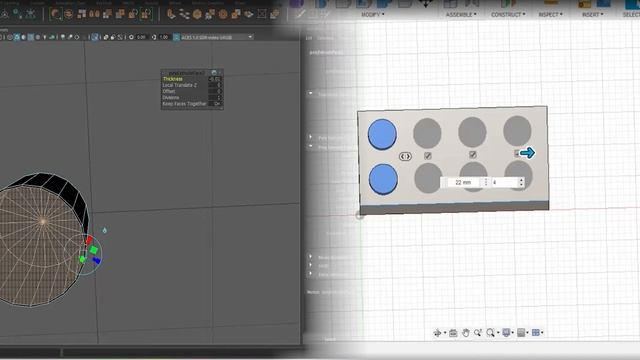The height and width of the screenshot is (360, 640).
Task: Click the blue distance arrow manipulator on the plate
Action: [527, 153]
